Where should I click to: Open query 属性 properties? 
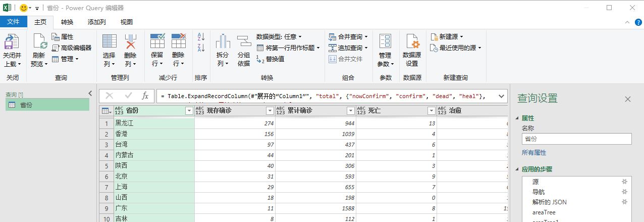63,37
